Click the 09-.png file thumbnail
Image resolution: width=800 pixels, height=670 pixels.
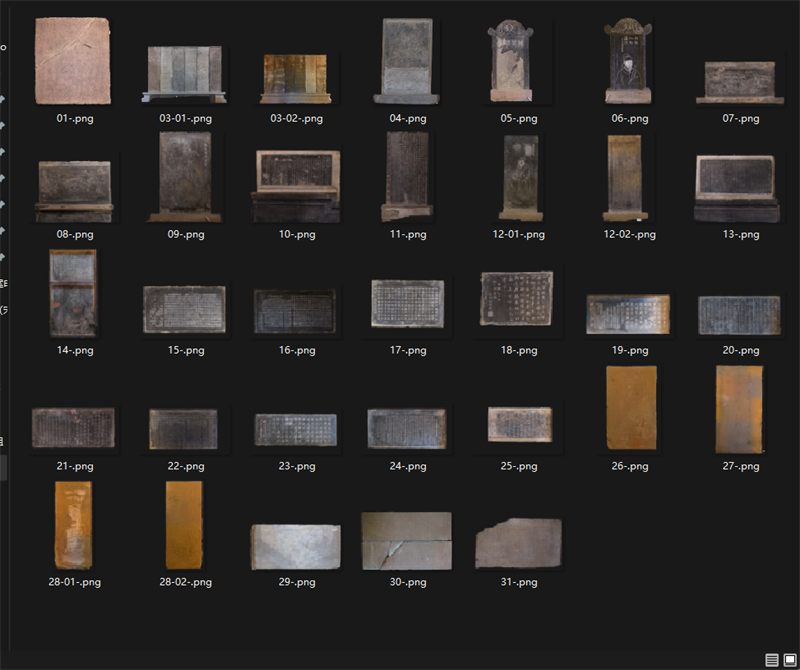pyautogui.click(x=185, y=177)
